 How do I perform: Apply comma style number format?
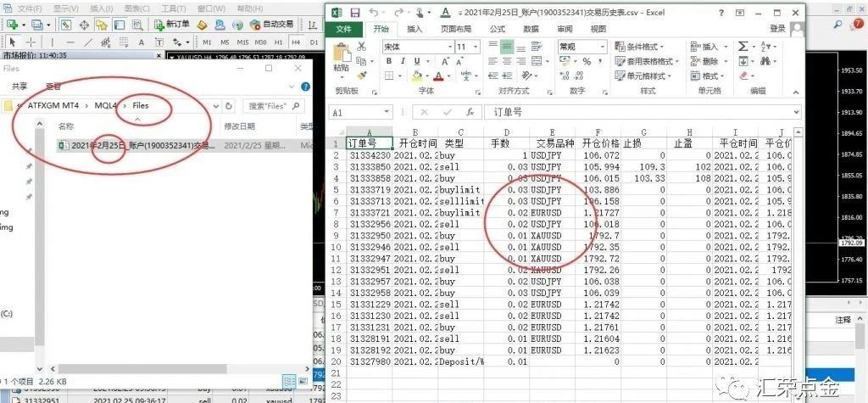pyautogui.click(x=599, y=62)
